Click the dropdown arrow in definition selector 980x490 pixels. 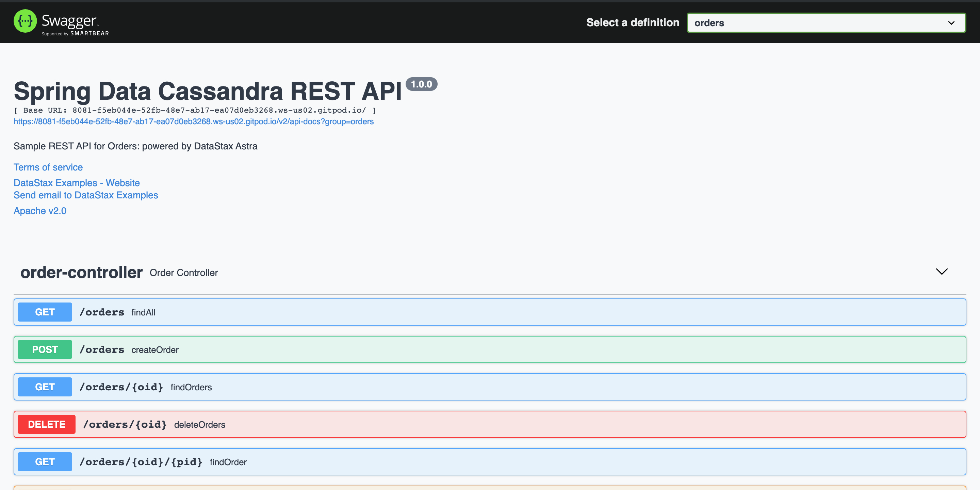pos(951,23)
